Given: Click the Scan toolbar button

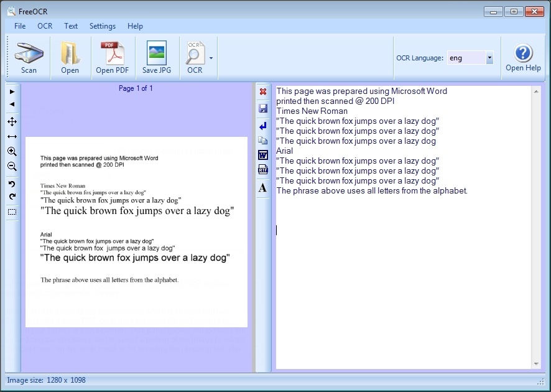Looking at the screenshot, I should [29, 58].
